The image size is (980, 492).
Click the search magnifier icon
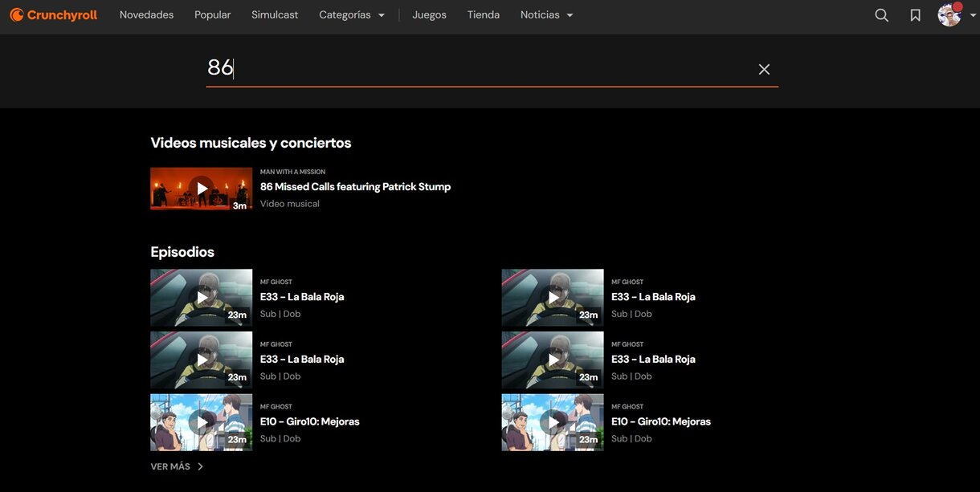pos(881,15)
